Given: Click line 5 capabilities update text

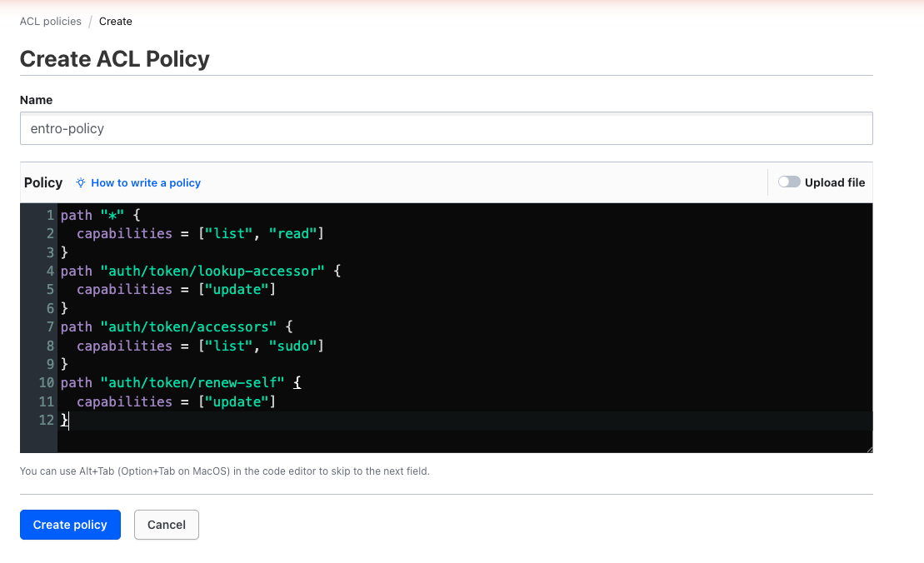Looking at the screenshot, I should click(x=176, y=290).
